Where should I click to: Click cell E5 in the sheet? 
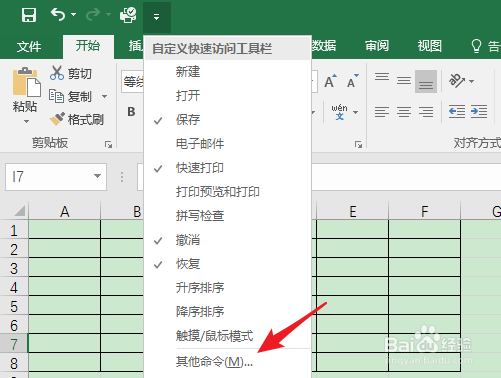click(x=353, y=306)
